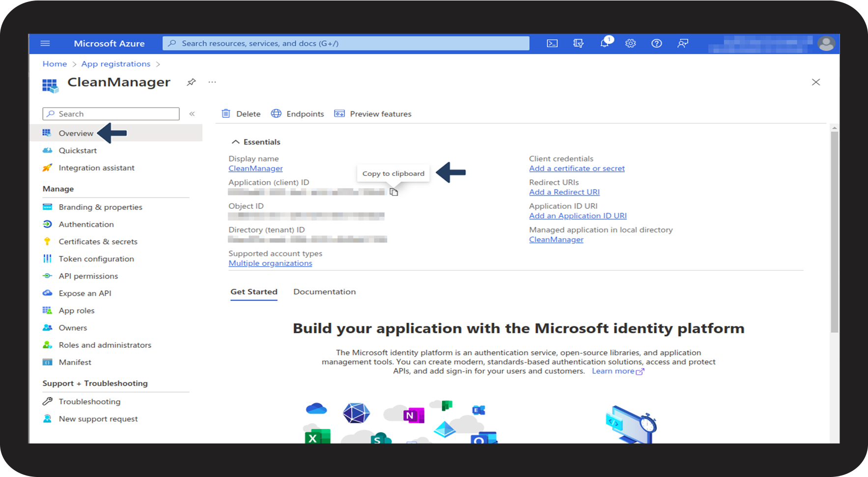Open the feedback icon in header
Screen dimensions: 868x477
click(682, 44)
